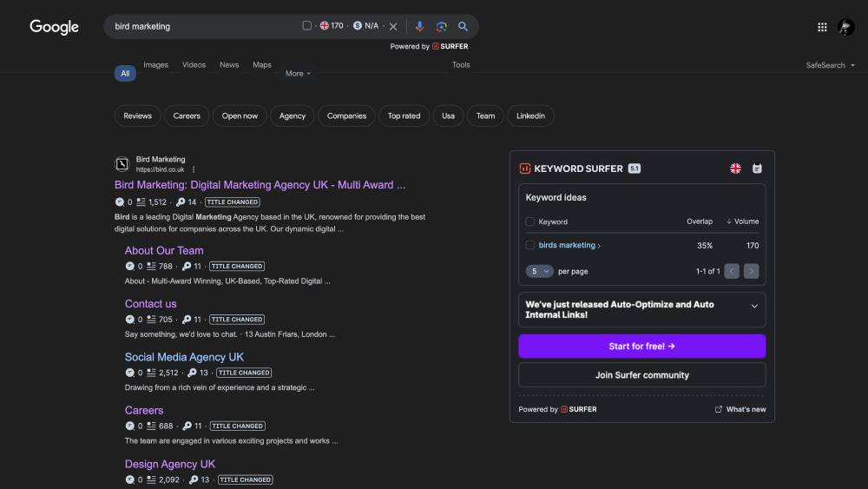Select all keywords using the header checkbox

tap(530, 221)
